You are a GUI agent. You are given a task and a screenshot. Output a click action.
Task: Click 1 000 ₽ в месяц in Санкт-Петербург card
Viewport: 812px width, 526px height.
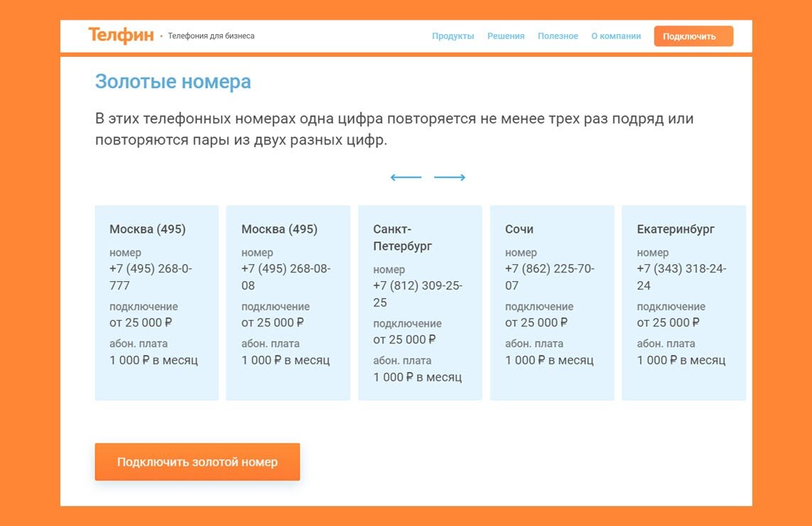418,377
